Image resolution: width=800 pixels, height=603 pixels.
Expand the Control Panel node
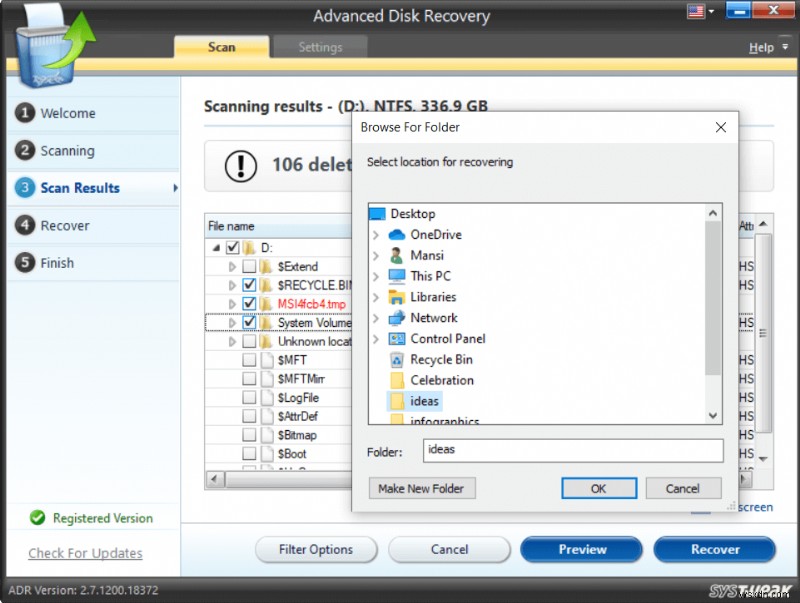(376, 339)
